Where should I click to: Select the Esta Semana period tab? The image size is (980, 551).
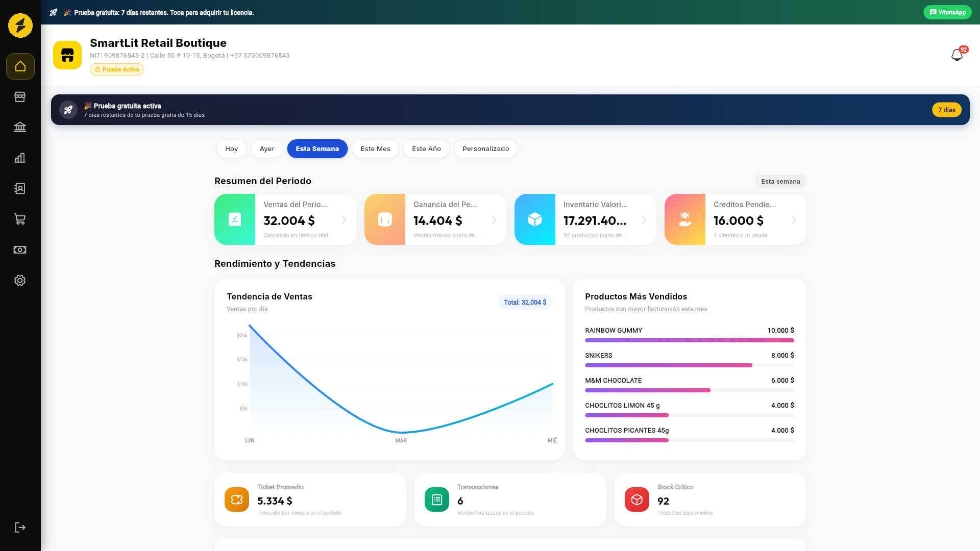click(x=317, y=148)
